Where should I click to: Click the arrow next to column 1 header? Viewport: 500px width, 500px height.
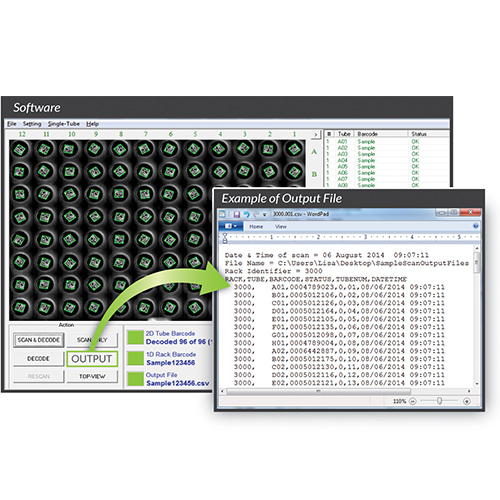coord(316,135)
